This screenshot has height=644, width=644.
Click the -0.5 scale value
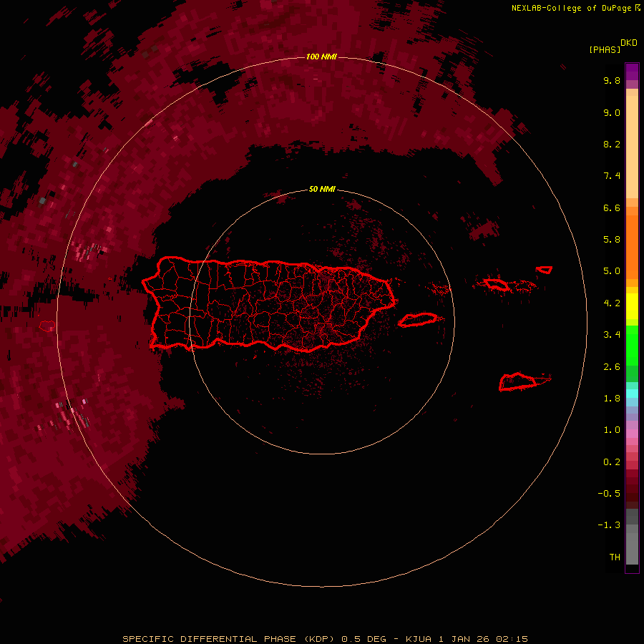(x=609, y=494)
